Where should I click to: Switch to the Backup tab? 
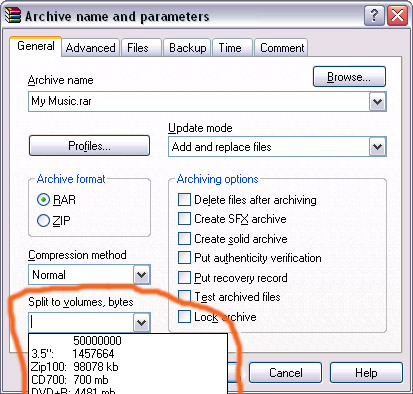[x=187, y=48]
